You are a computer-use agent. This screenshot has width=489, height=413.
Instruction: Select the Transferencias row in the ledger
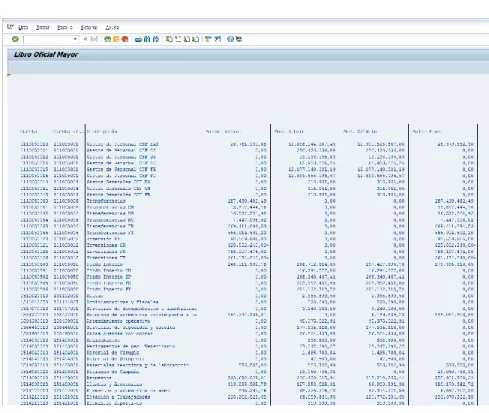click(x=248, y=201)
